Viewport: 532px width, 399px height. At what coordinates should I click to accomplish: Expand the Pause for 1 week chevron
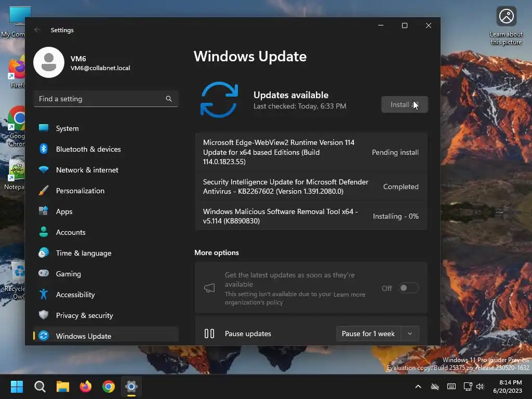coord(410,334)
